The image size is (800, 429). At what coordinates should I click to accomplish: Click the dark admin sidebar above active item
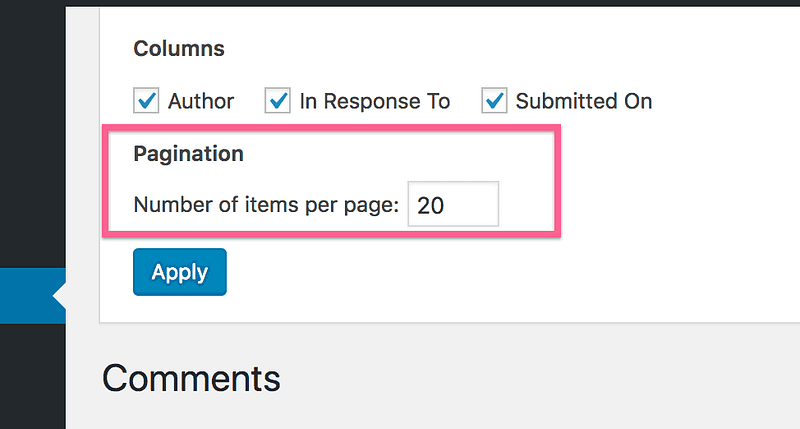point(30,150)
